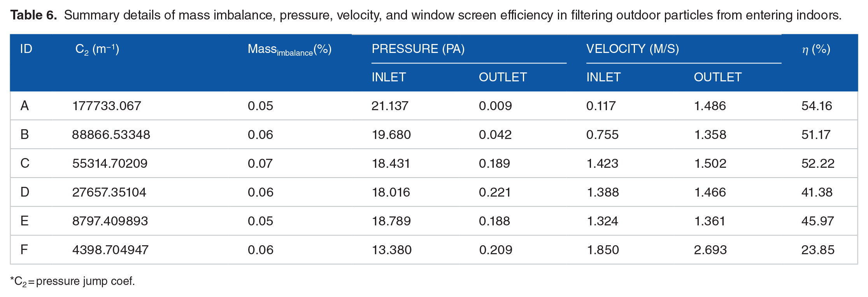
Task: Click the 18.431 inlet pressure value
Action: coord(391,163)
